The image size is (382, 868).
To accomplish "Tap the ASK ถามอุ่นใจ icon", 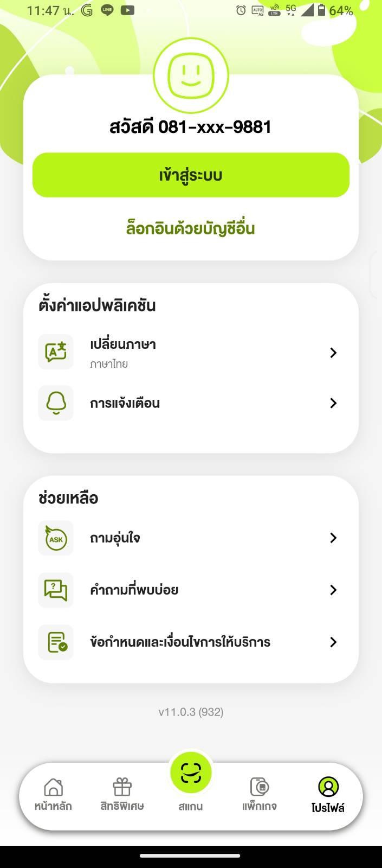I will [56, 538].
